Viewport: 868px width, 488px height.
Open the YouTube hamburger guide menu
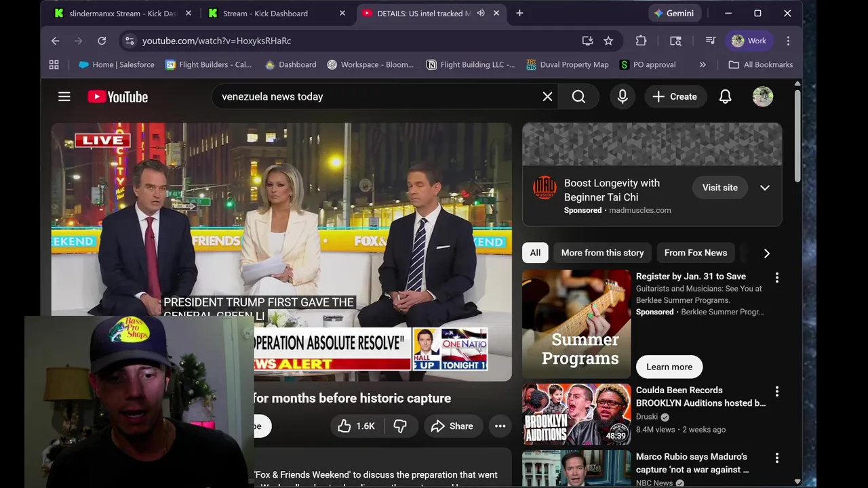point(64,97)
